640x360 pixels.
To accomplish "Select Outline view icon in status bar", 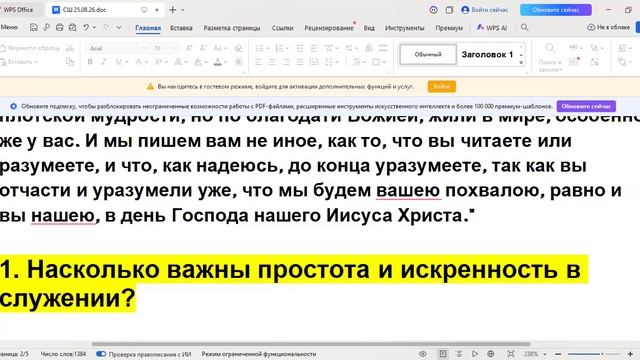I will tap(459, 354).
